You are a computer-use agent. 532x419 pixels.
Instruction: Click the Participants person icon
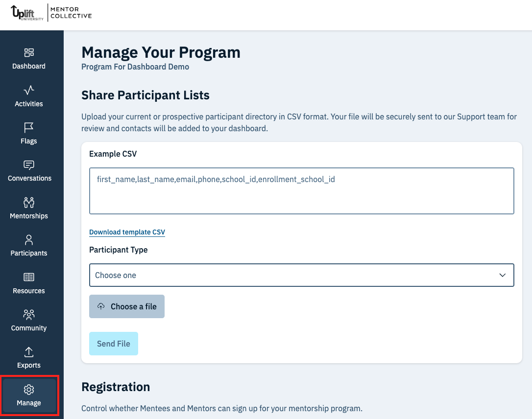tap(29, 240)
